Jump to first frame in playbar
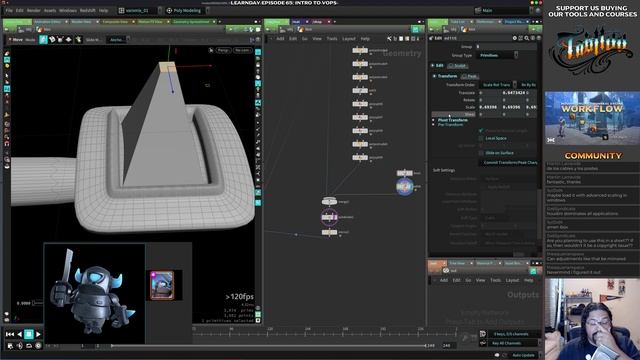This screenshot has height=360, width=640. pyautogui.click(x=10, y=334)
